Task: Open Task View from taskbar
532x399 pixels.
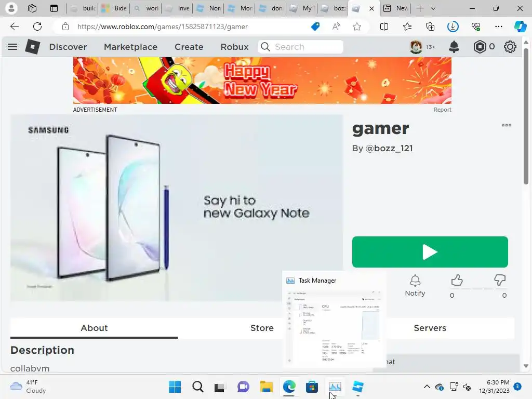Action: pyautogui.click(x=220, y=387)
